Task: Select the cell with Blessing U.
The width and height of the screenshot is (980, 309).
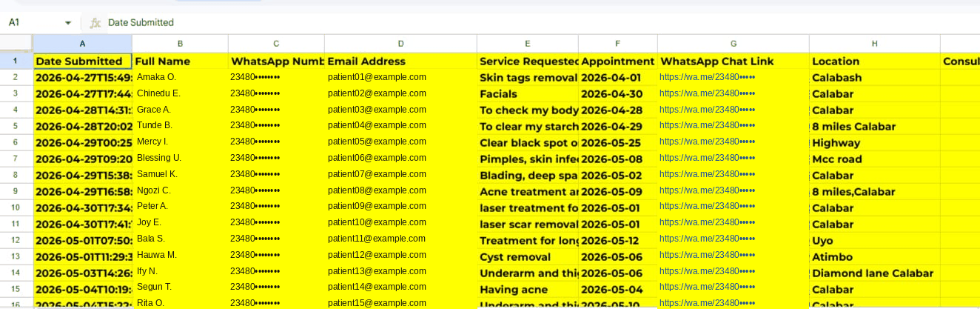Action: pyautogui.click(x=181, y=158)
